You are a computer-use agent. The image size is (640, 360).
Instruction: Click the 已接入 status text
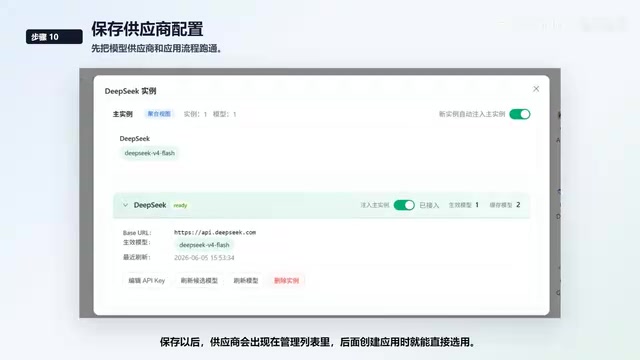[429, 205]
